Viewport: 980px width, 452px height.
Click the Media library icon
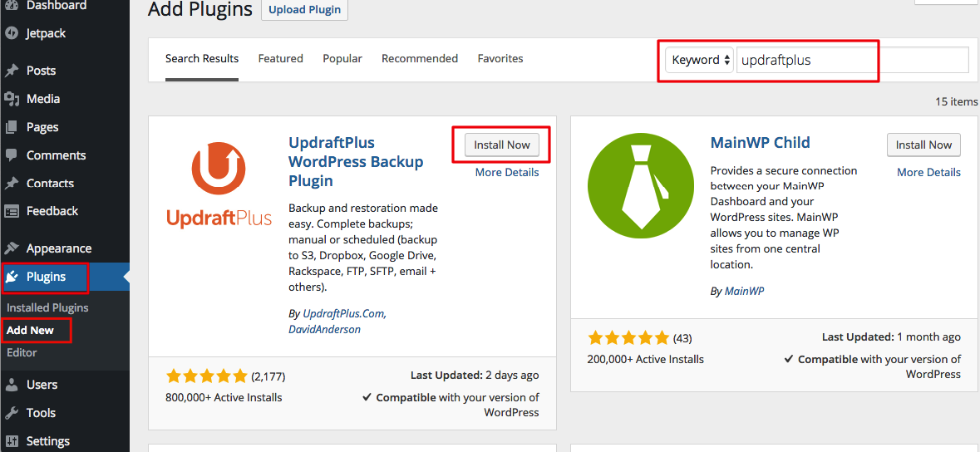[x=12, y=99]
